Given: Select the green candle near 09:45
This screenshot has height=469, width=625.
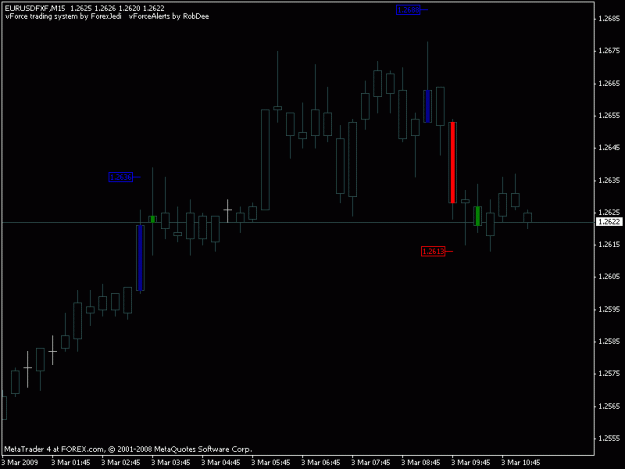Looking at the screenshot, I should 478,216.
